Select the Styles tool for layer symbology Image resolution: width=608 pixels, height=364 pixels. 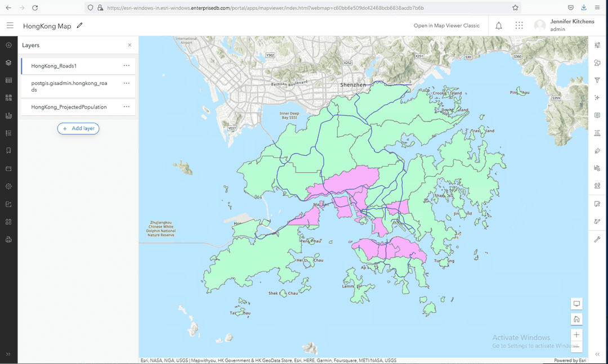pyautogui.click(x=597, y=63)
